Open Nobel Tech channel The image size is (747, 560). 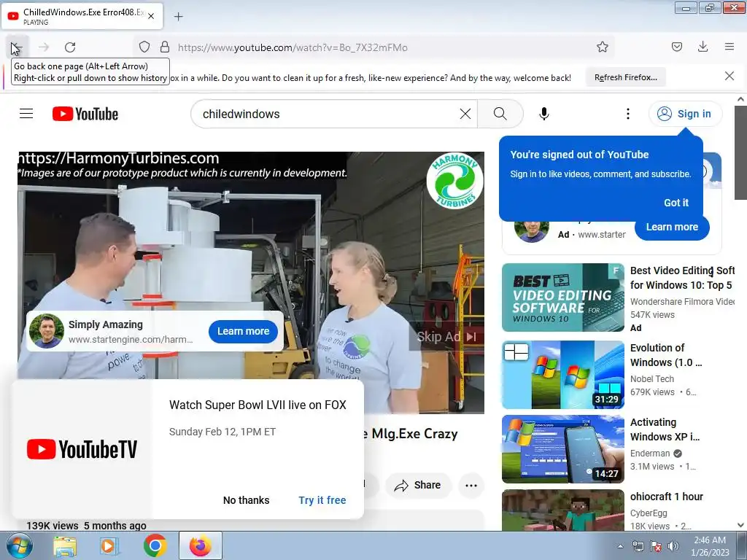point(651,378)
